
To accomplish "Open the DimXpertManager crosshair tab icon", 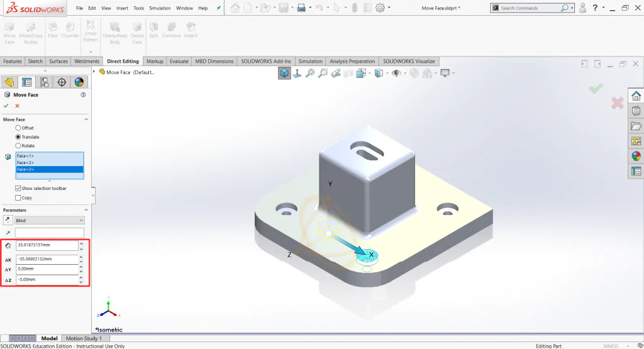I will click(x=62, y=82).
